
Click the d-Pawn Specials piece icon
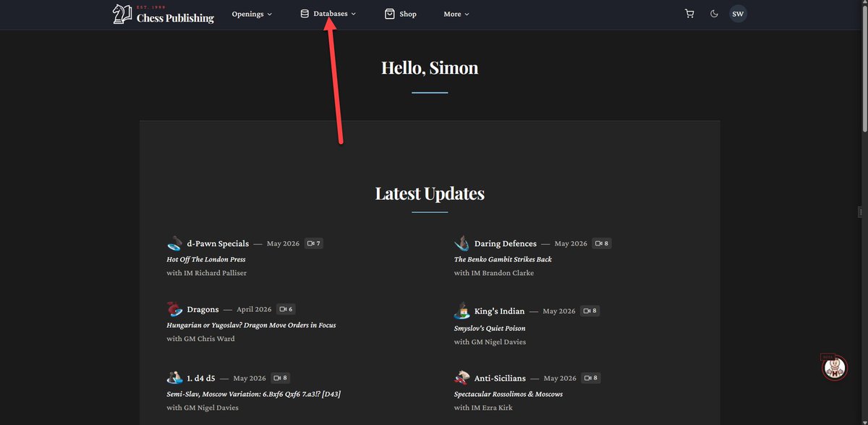point(174,243)
